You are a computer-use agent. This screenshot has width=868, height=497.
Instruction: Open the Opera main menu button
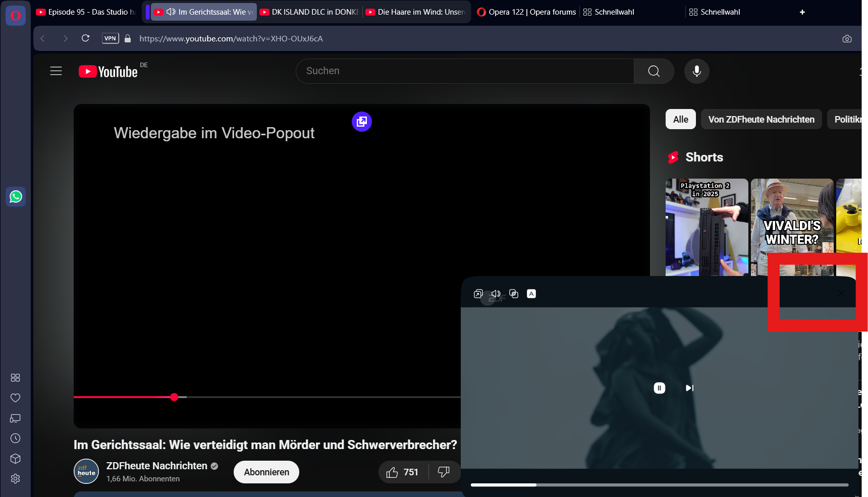pyautogui.click(x=16, y=16)
